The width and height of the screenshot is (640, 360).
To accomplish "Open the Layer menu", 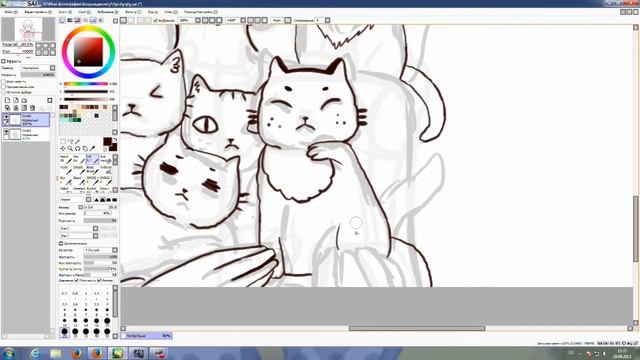I will coord(84,12).
